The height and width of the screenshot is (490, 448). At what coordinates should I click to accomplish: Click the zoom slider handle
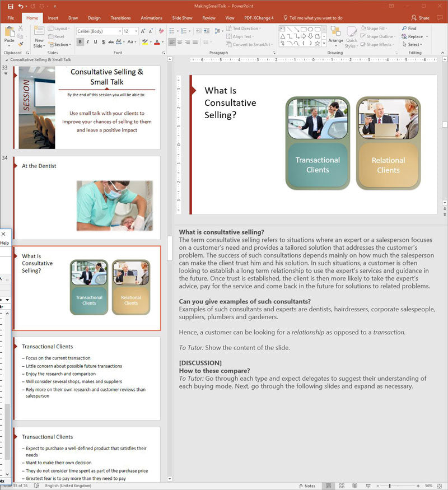click(x=390, y=486)
